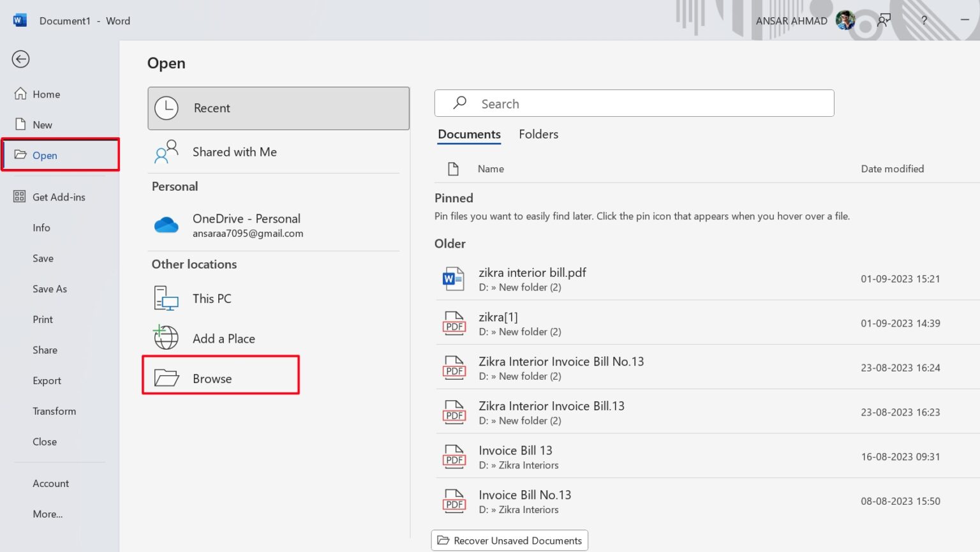Click Recover Unsaved Documents button

(x=509, y=541)
